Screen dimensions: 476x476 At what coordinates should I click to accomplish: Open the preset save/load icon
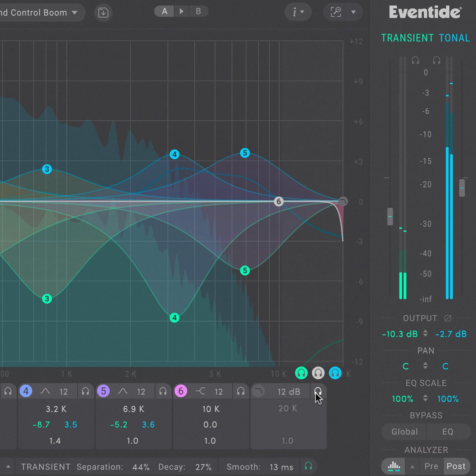(x=103, y=12)
